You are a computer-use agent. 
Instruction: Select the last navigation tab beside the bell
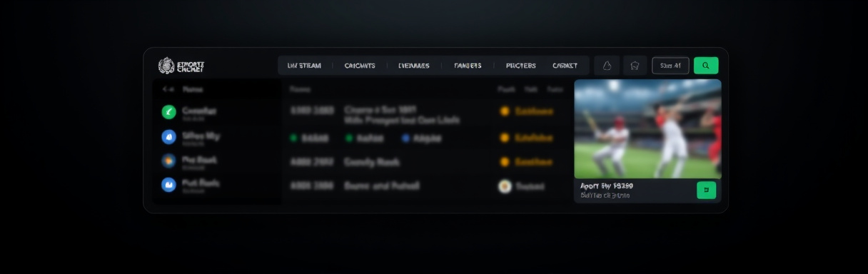click(x=565, y=66)
